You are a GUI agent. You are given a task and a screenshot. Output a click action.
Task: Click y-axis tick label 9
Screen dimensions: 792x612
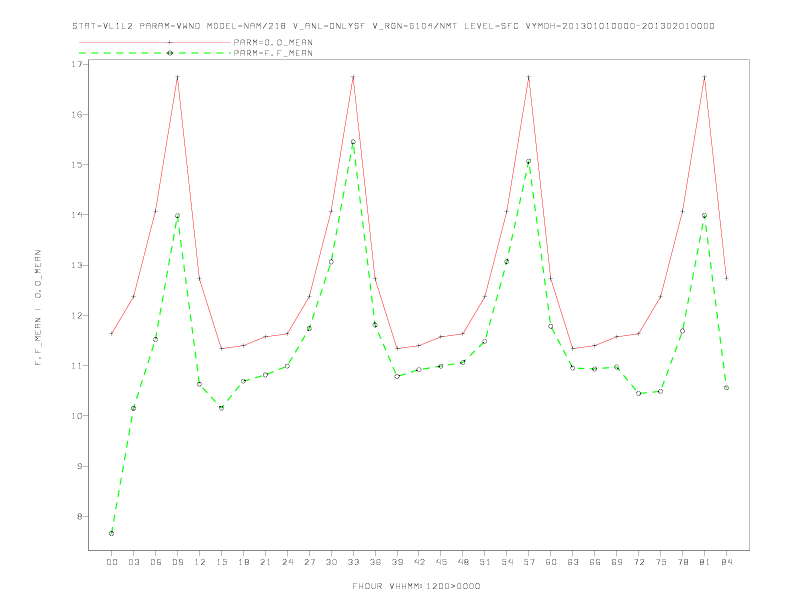click(x=80, y=466)
